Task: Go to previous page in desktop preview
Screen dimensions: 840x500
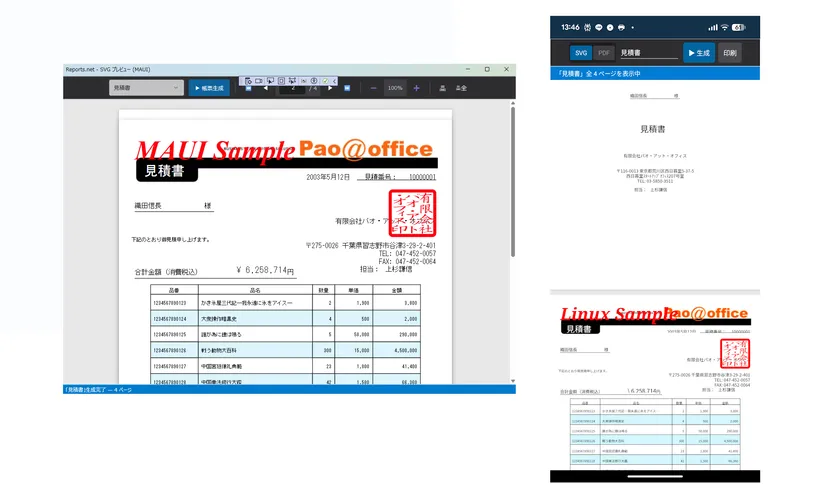Action: tap(265, 88)
